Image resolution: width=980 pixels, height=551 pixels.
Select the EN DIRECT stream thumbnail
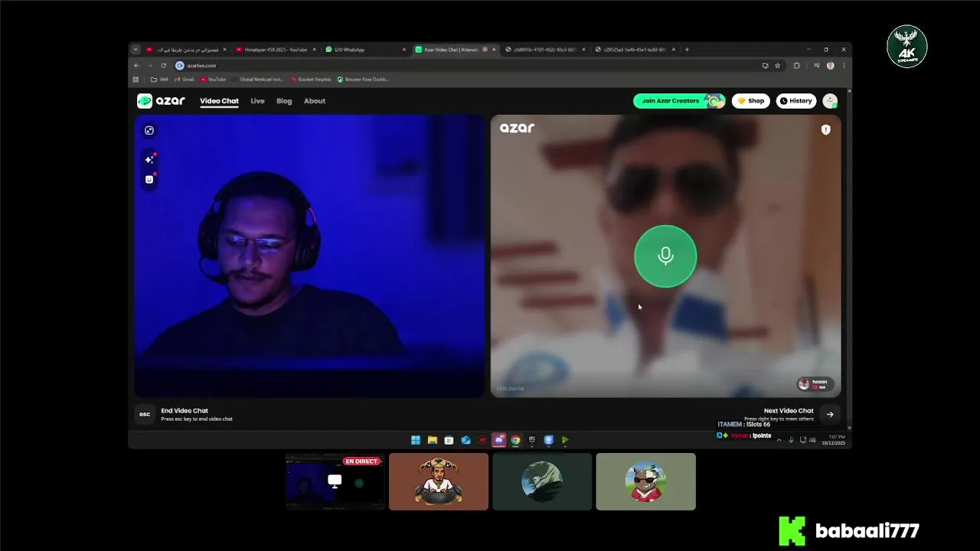pos(335,481)
